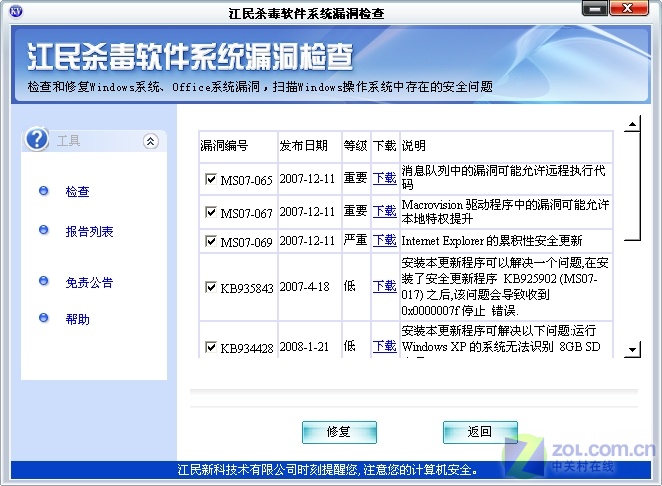Uncheck the MS07-069 checkbox
Image resolution: width=662 pixels, height=486 pixels.
click(211, 241)
